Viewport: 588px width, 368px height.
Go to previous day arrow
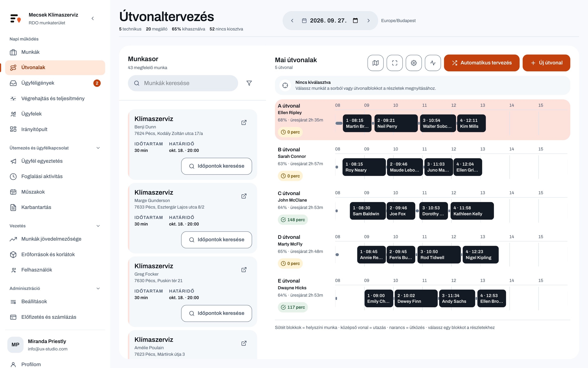[x=292, y=21]
